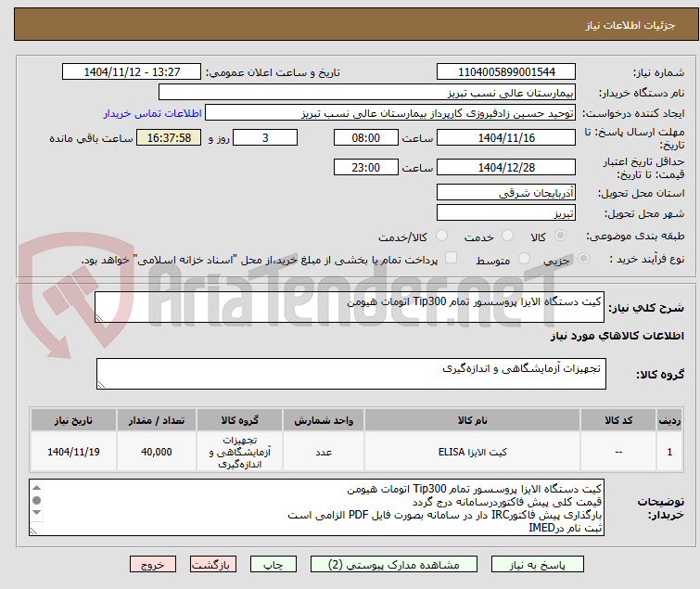Click the row number cell 1

pos(669,452)
